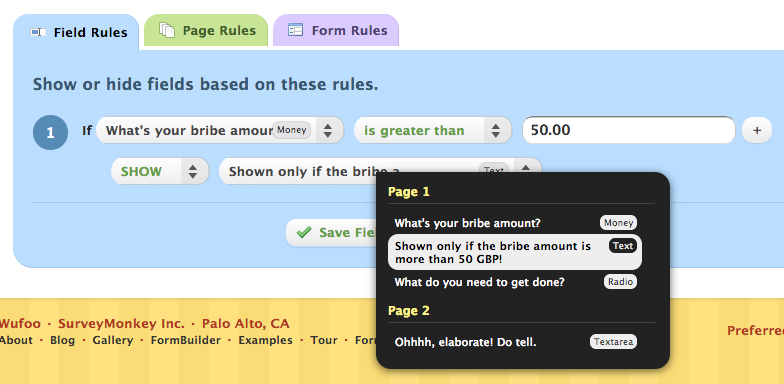Viewport: 784px width, 384px height.
Task: Open the SHOW action dropdown
Action: [x=160, y=172]
